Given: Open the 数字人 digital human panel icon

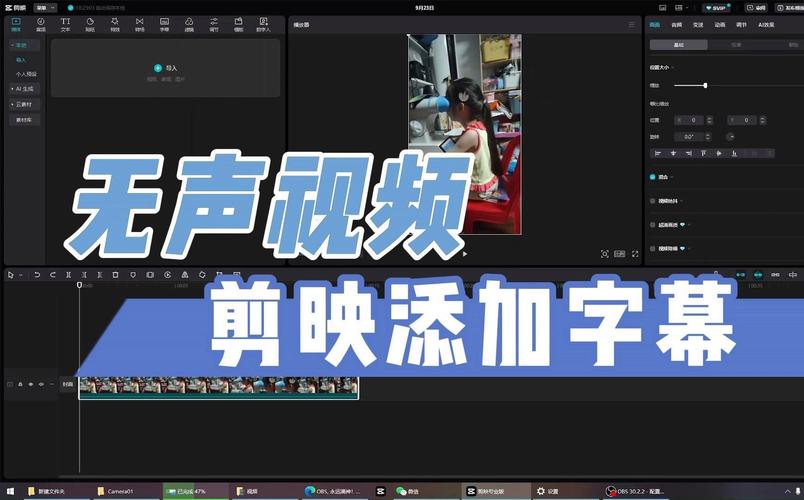Looking at the screenshot, I should pos(263,24).
